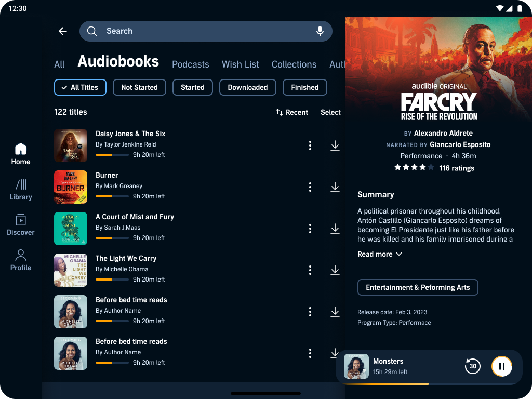Switch to the Wish List tab
Screen dimensions: 532x399
click(240, 64)
